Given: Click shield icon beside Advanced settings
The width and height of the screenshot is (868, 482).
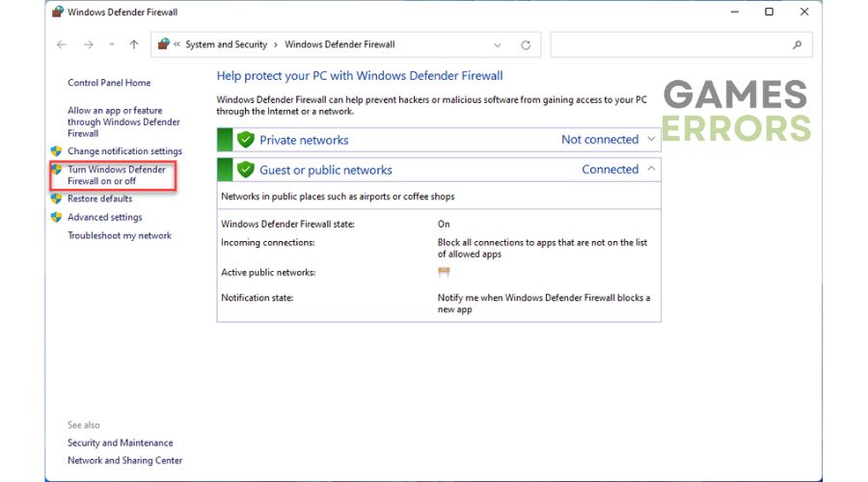Looking at the screenshot, I should point(56,217).
